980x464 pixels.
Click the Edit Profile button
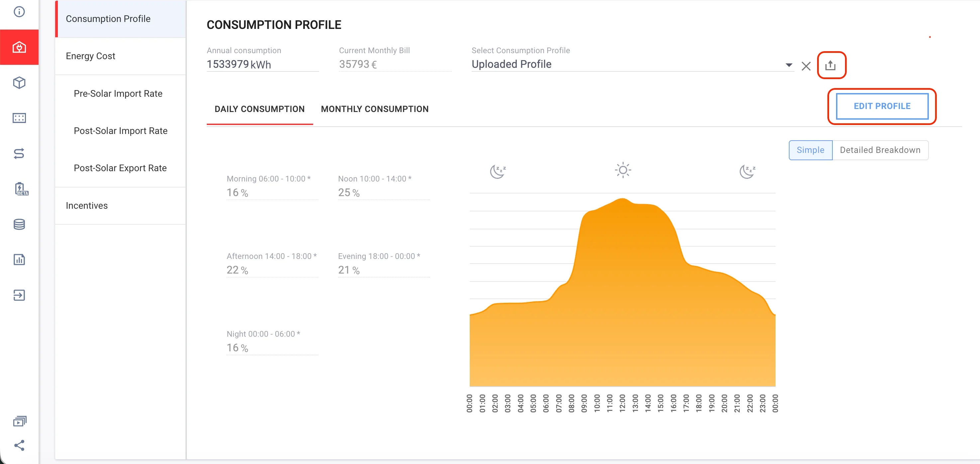point(882,106)
